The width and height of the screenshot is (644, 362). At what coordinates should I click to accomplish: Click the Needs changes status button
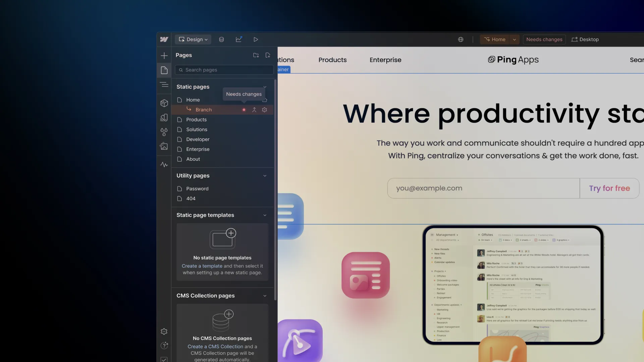pos(544,40)
